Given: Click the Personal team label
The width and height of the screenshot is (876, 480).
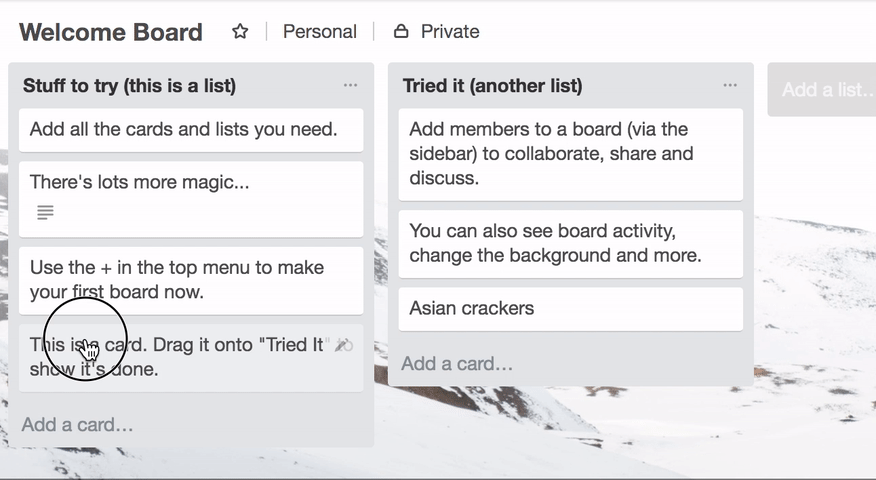Looking at the screenshot, I should coord(320,31).
